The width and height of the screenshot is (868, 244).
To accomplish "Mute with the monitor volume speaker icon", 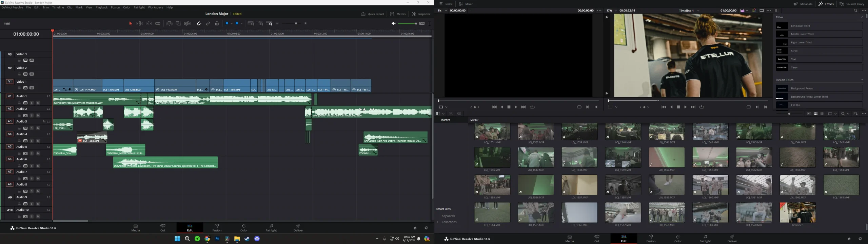I will (393, 23).
